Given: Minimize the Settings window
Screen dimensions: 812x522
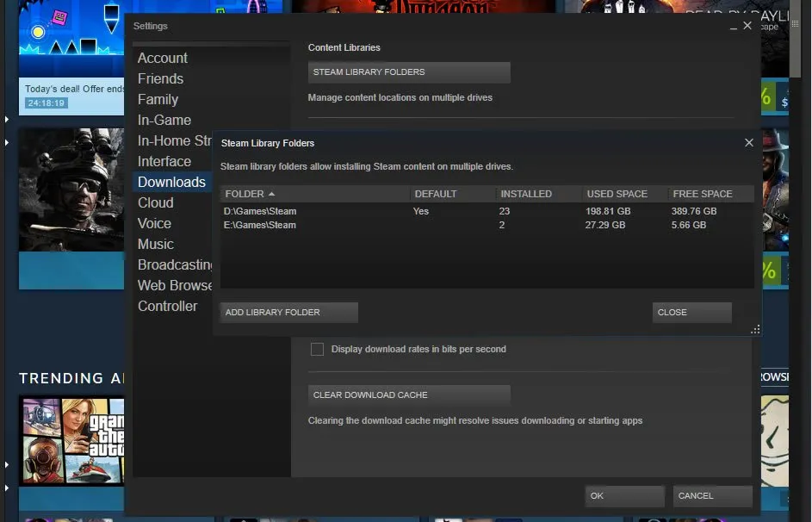Looking at the screenshot, I should [734, 27].
